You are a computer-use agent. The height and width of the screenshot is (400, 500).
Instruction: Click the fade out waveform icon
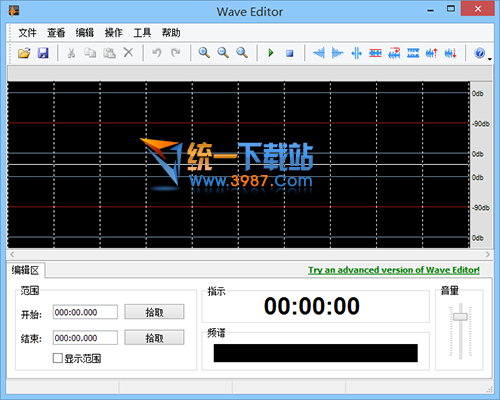337,53
